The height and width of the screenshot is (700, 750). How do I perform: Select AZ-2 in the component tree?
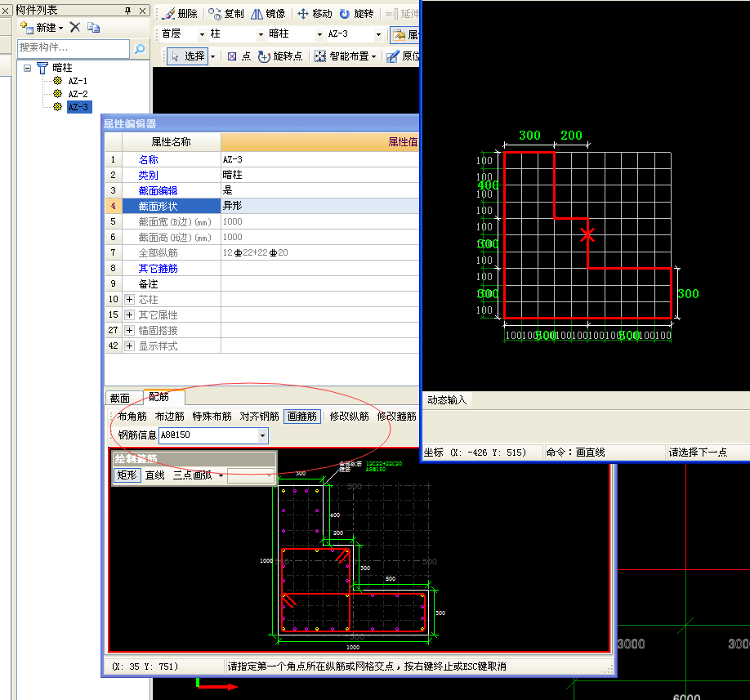click(78, 94)
